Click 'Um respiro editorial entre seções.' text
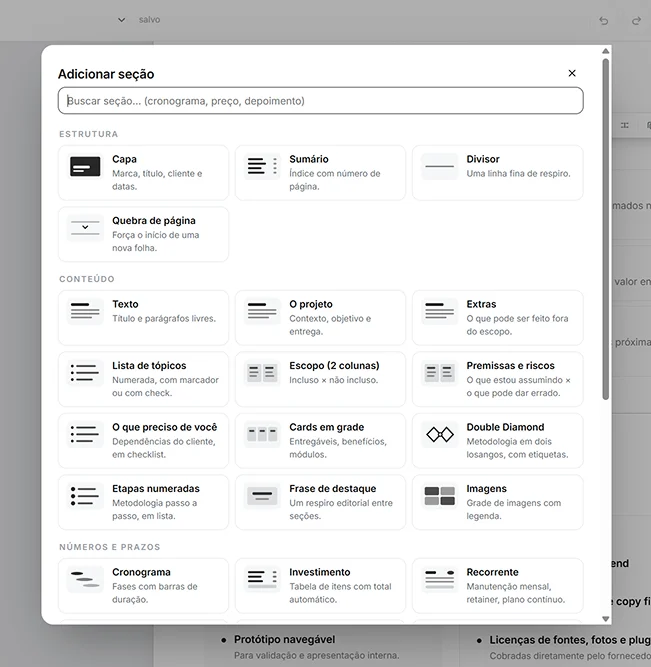 point(341,509)
